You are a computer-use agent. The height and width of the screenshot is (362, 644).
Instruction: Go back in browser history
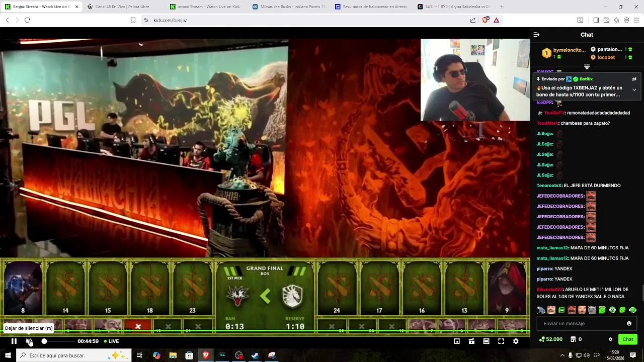[x=7, y=20]
